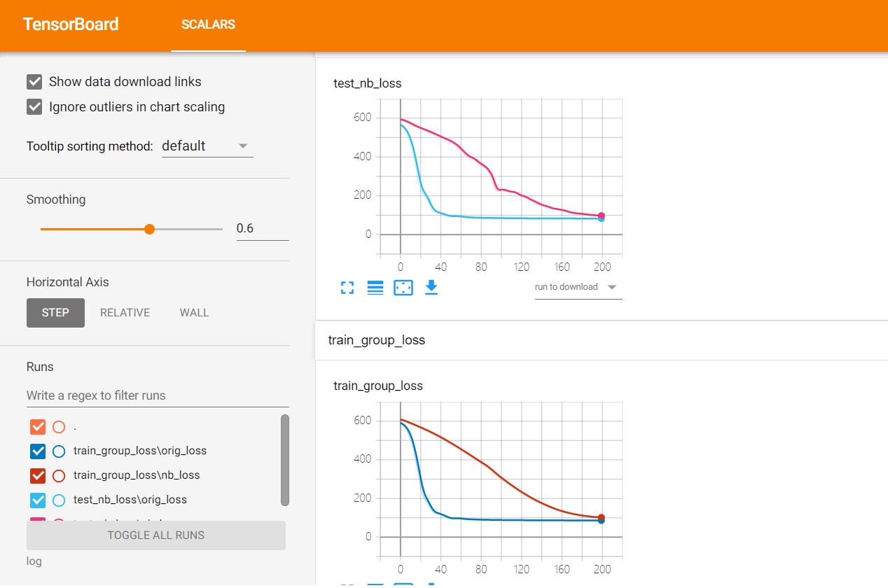
Task: Uncheck train_group_loss\orig_loss run checkbox
Action: [38, 451]
